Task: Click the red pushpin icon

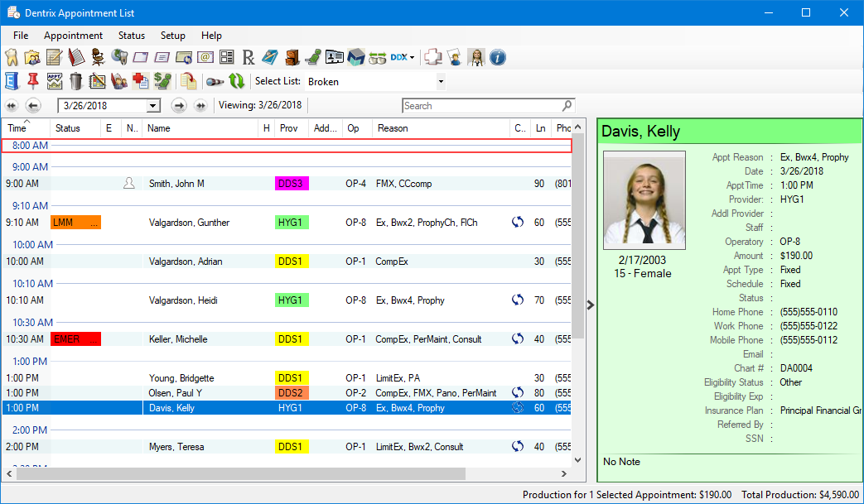Action: click(x=33, y=81)
